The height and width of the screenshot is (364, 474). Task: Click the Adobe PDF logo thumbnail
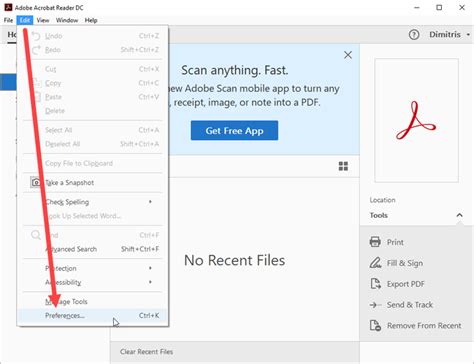[x=416, y=120]
